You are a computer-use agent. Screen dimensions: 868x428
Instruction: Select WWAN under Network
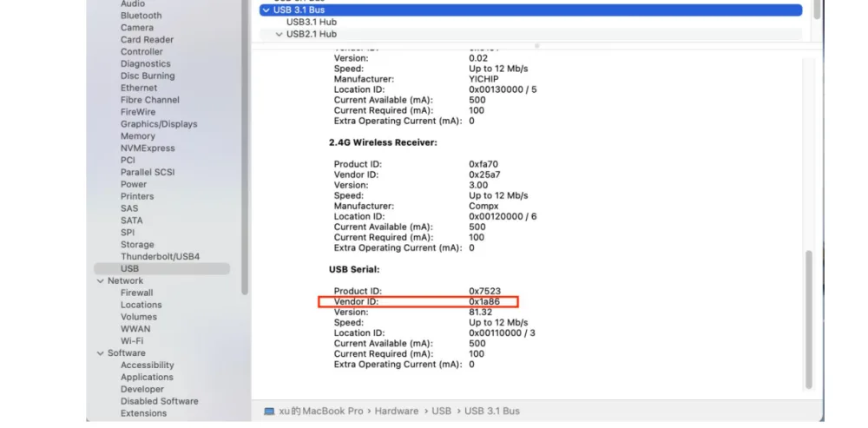point(135,329)
